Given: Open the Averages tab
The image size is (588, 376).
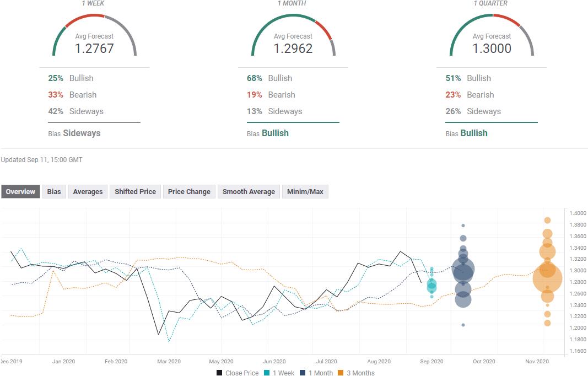Looking at the screenshot, I should tap(88, 192).
